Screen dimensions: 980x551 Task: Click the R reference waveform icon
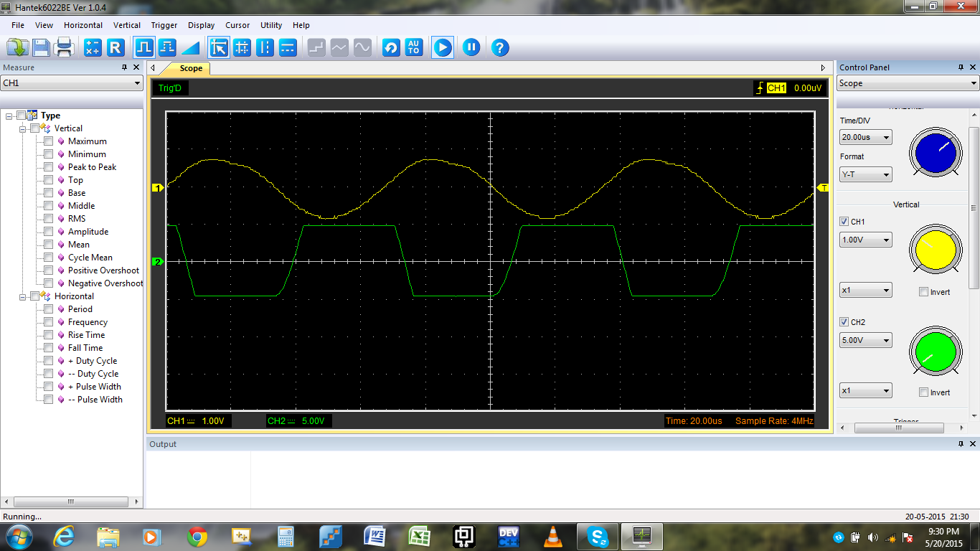click(x=116, y=48)
